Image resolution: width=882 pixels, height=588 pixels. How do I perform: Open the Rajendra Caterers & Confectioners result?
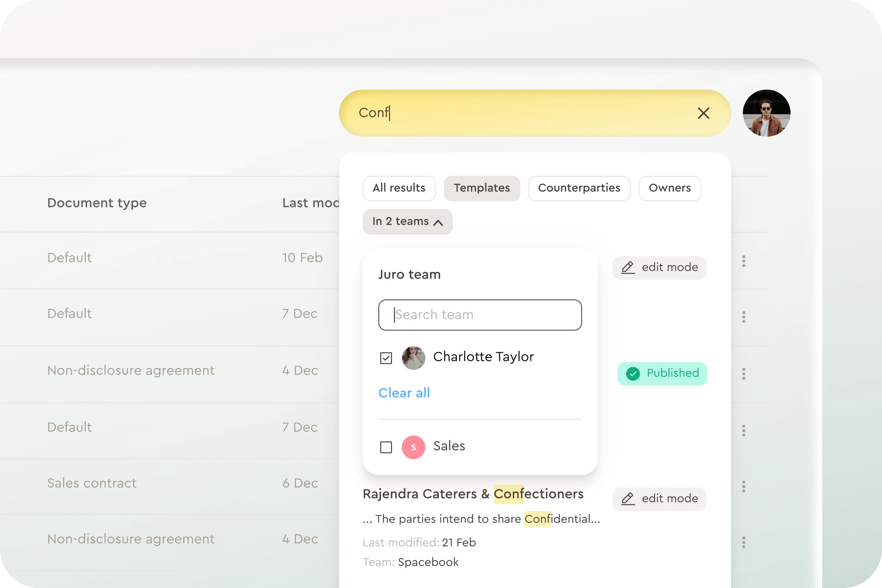tap(472, 494)
